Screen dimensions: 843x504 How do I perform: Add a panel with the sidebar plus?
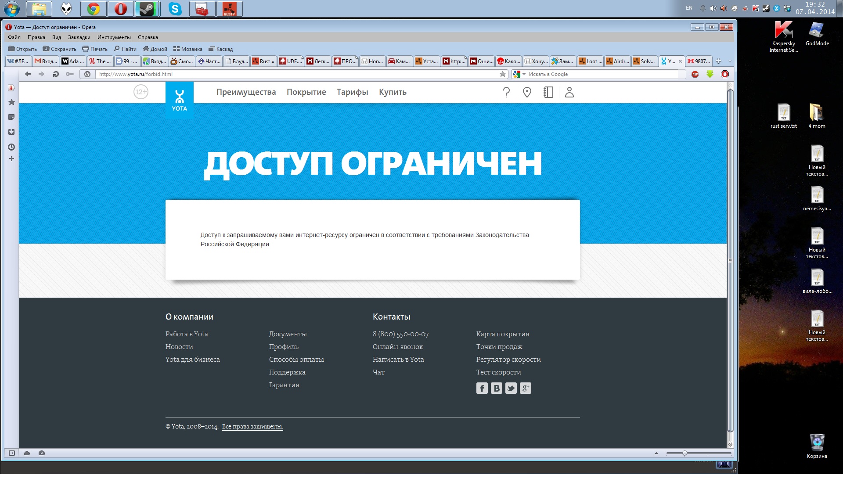pos(11,159)
